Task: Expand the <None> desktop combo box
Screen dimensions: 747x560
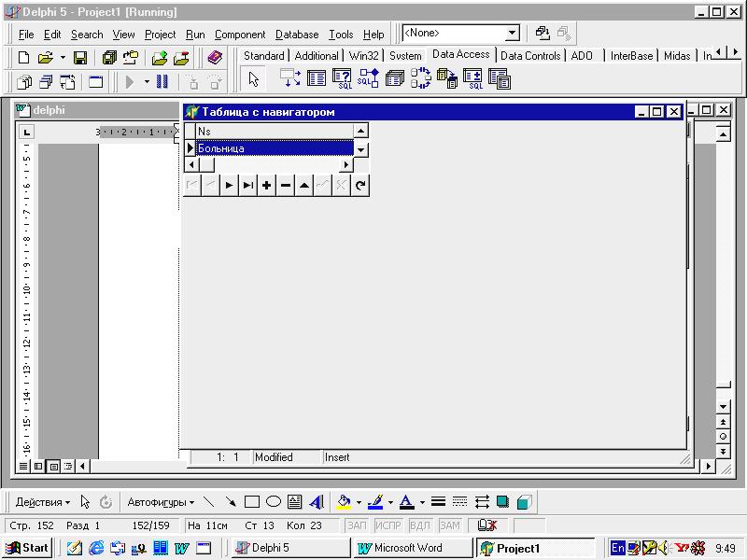Action: 512,34
